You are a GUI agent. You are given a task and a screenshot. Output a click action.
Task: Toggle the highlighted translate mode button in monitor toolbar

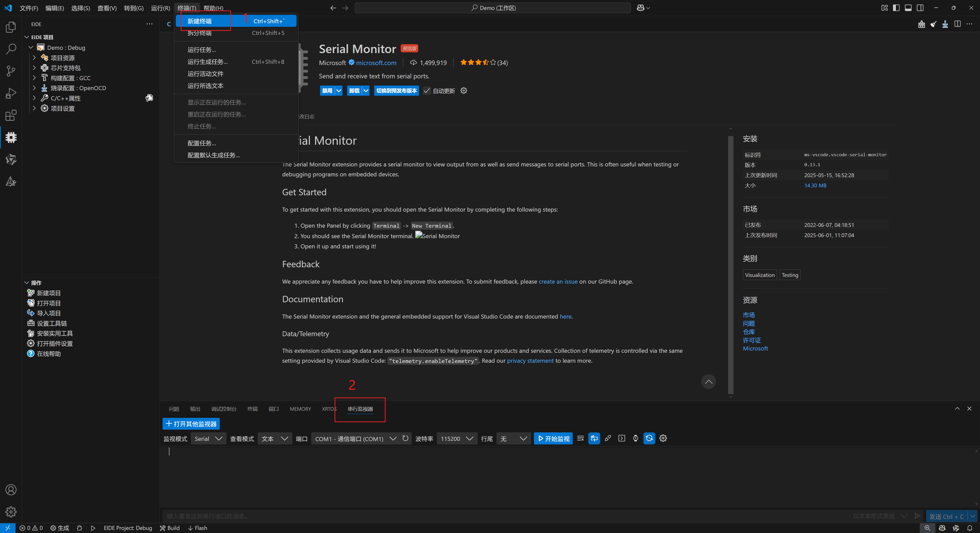(594, 438)
